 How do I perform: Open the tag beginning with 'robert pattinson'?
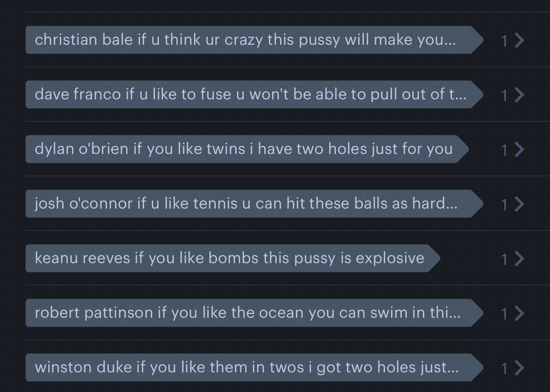255,313
